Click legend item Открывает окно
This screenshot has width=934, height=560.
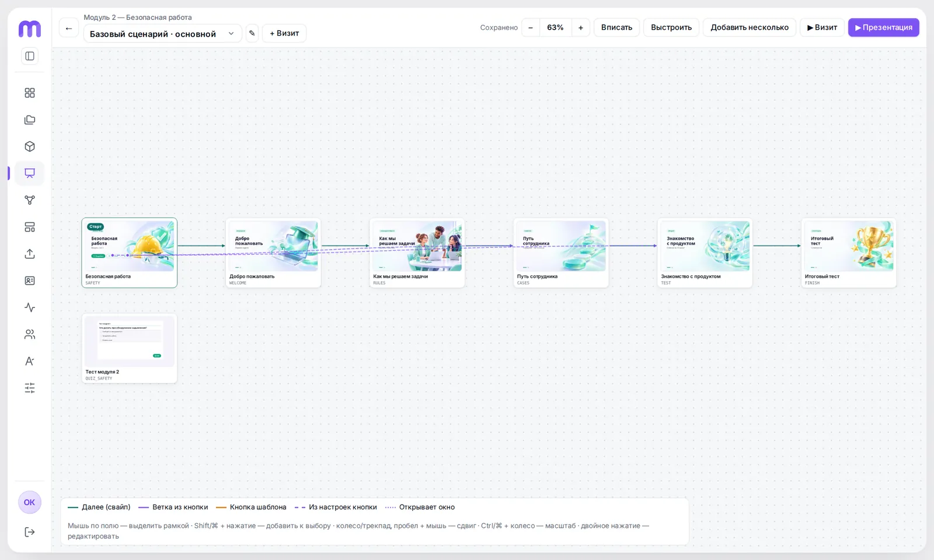(x=420, y=508)
